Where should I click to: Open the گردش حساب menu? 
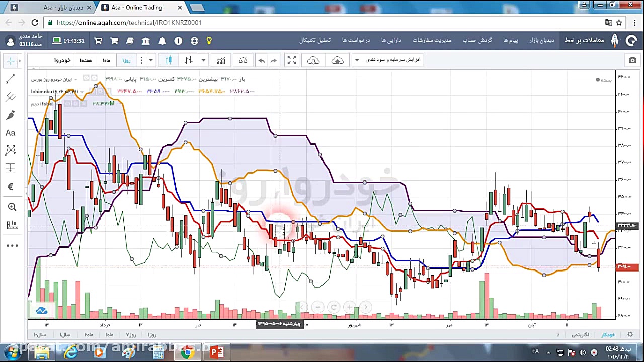(477, 40)
